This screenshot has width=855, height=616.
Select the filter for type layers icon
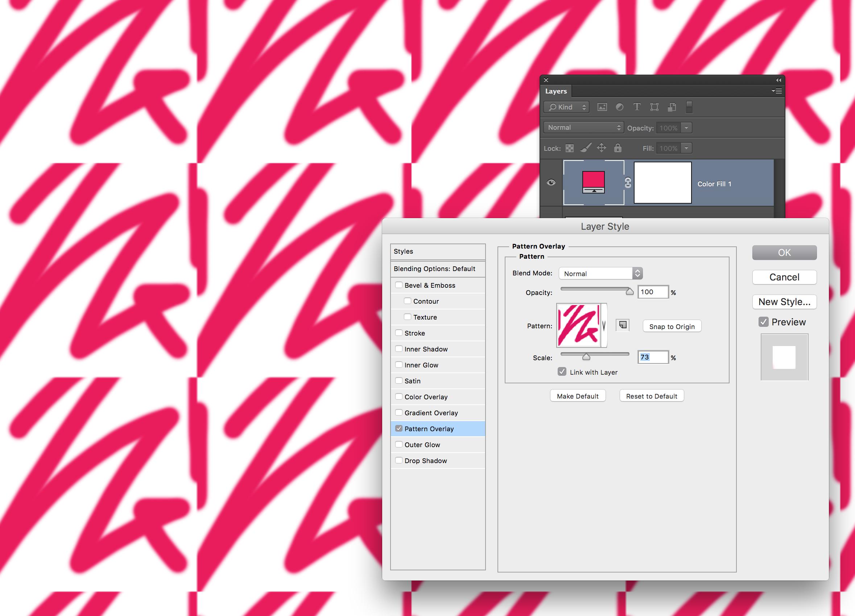pos(637,107)
